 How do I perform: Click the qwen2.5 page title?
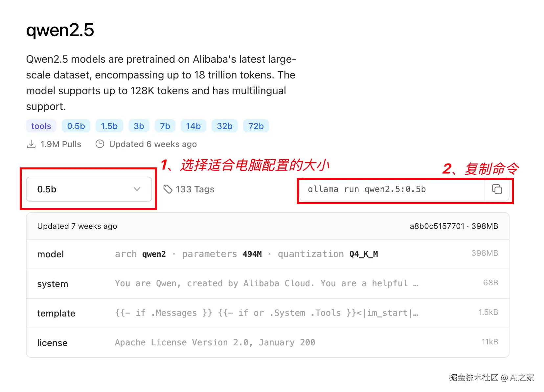(60, 30)
